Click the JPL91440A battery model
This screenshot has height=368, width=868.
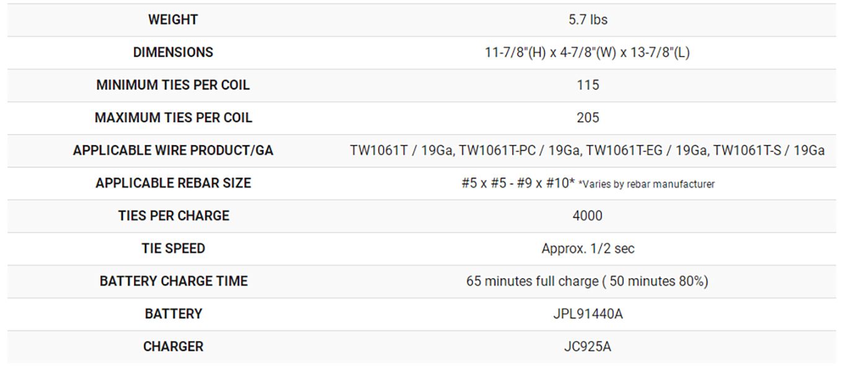coord(587,314)
